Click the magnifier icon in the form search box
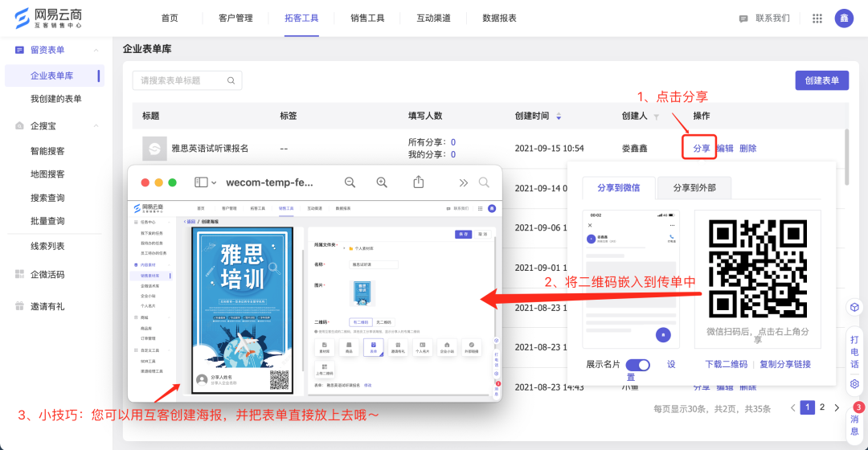 [x=231, y=81]
